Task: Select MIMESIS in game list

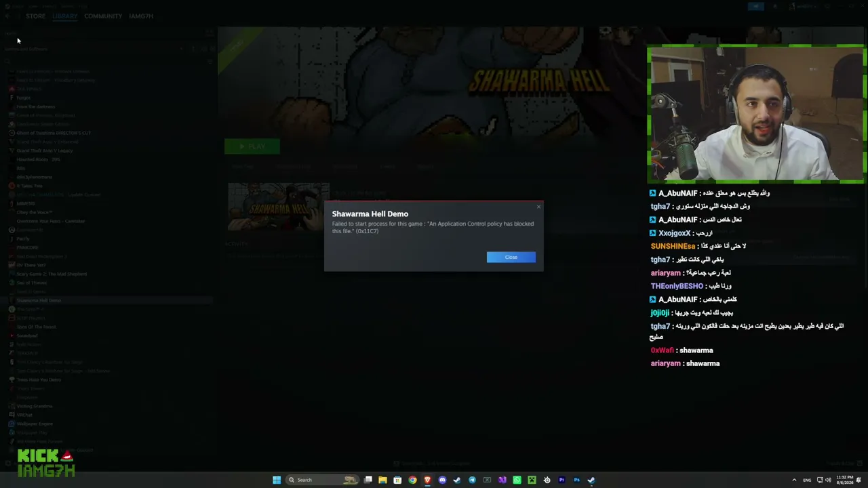Action: pos(26,203)
